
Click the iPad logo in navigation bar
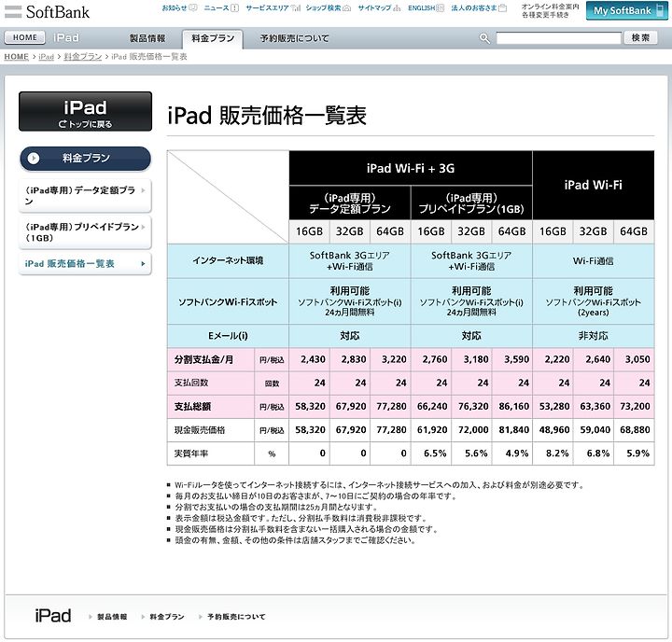[x=66, y=37]
